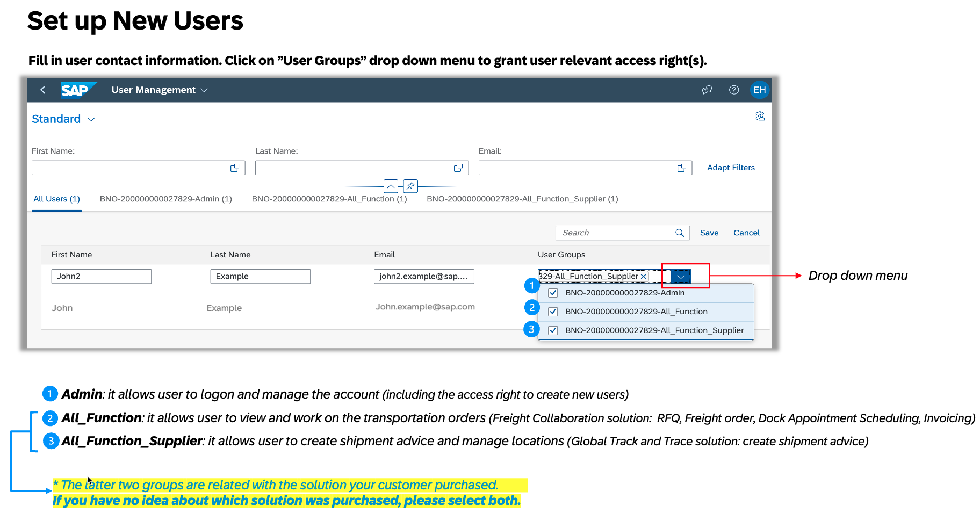Toggle the BNO-200000000027829-Admin checkbox
This screenshot has width=980, height=513.
[553, 293]
